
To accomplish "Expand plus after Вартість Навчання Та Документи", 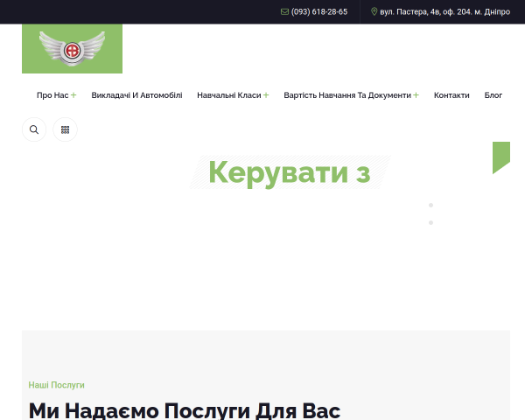I will (416, 95).
